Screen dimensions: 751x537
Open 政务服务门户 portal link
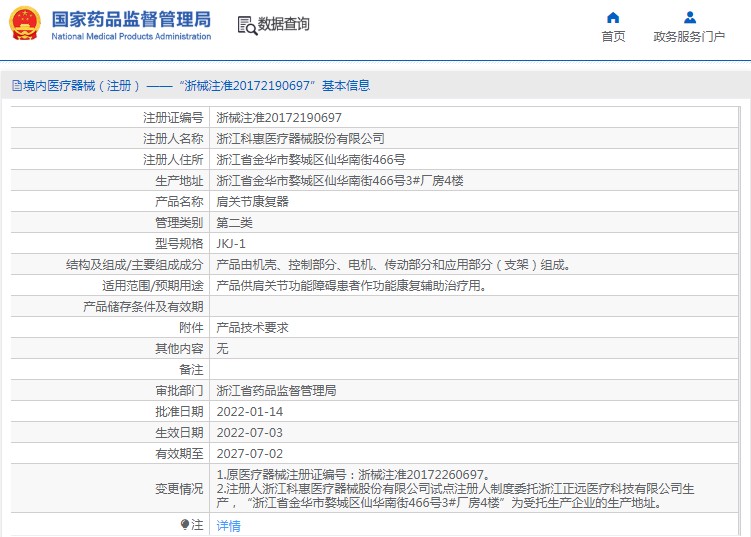pos(689,36)
